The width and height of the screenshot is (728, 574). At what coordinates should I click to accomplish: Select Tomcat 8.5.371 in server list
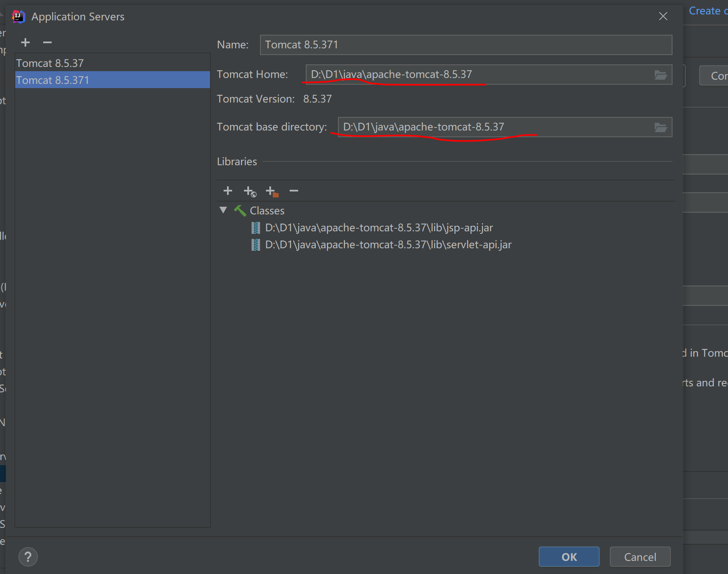[53, 80]
